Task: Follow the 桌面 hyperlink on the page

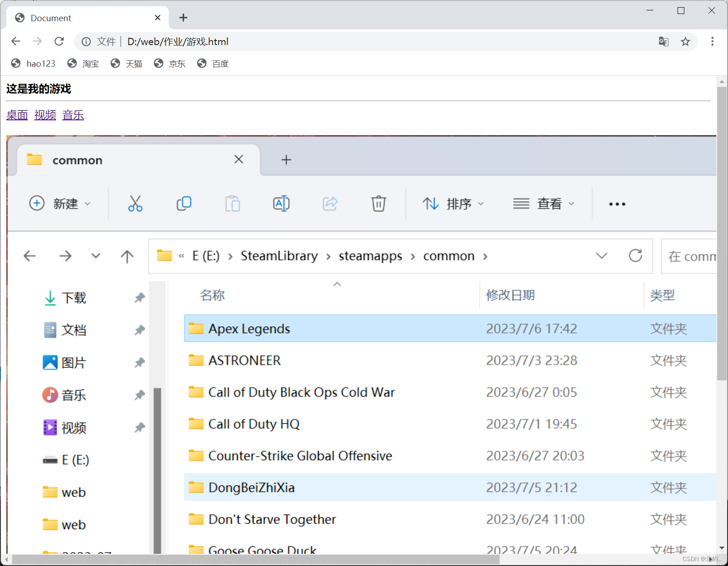Action: click(17, 115)
